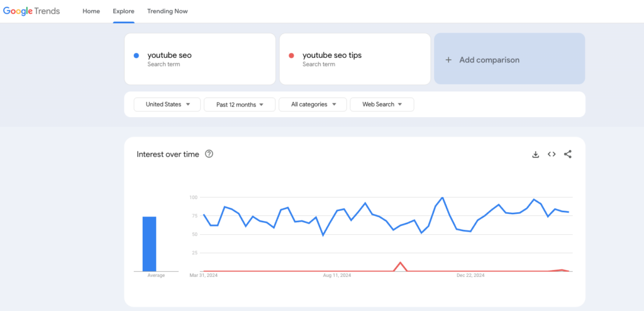Viewport: 644px width, 311px height.
Task: Click the blue Average bar
Action: (x=150, y=244)
